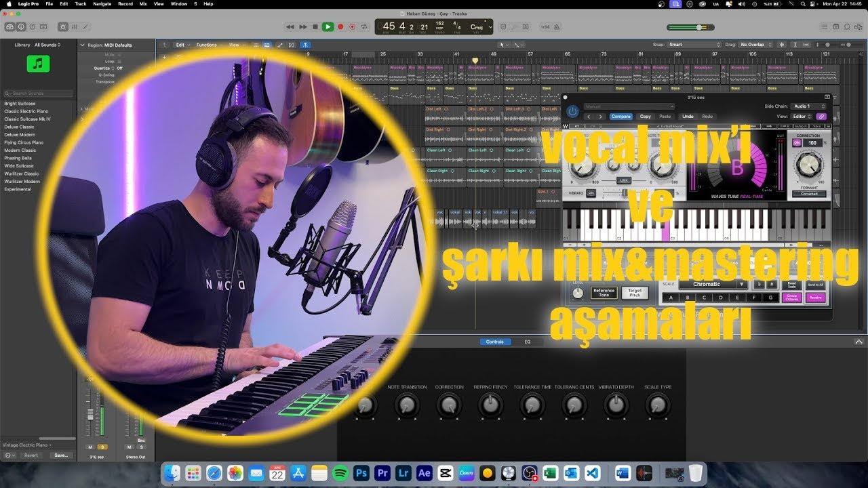
Task: Toggle Correction ON button in Waves Tune
Action: tap(797, 143)
